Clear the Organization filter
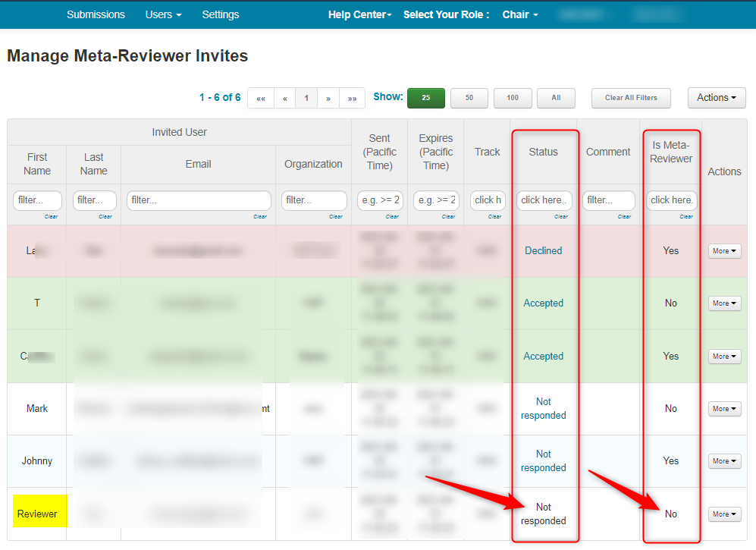 [x=336, y=217]
